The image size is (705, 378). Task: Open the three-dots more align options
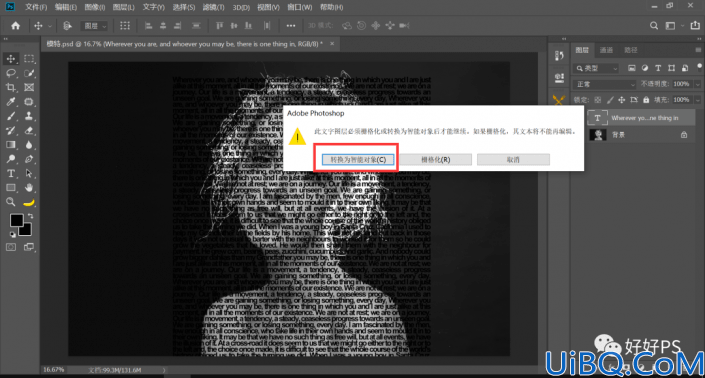[291, 26]
